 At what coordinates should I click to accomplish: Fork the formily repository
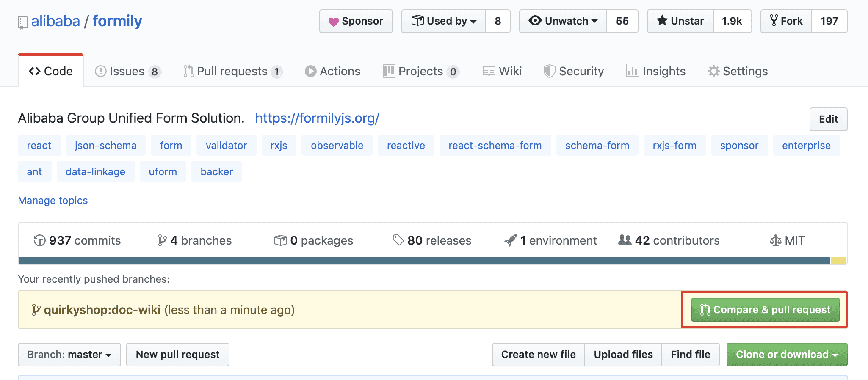786,21
